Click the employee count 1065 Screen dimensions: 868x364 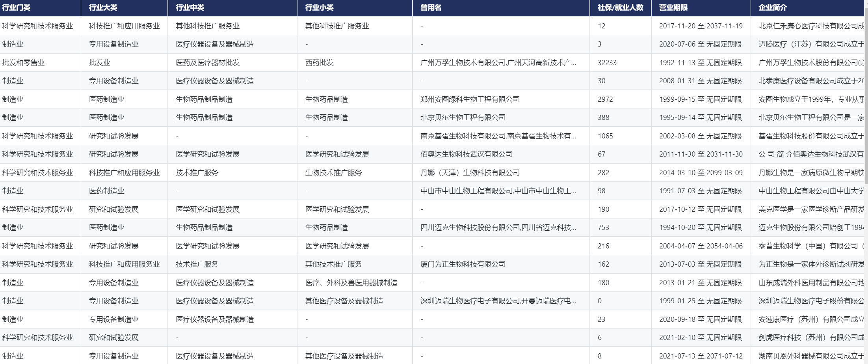click(605, 136)
